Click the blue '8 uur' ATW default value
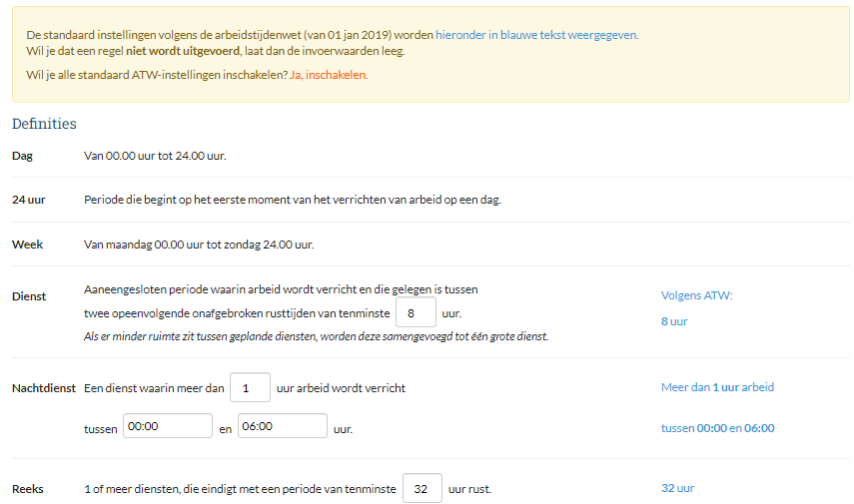 point(674,321)
